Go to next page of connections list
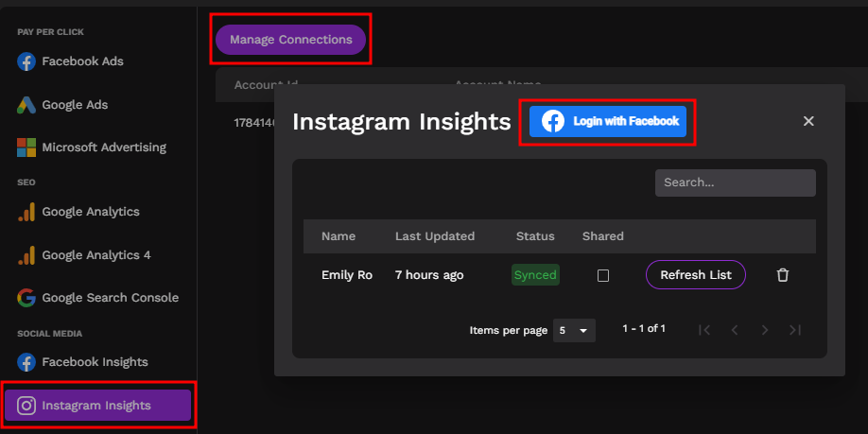This screenshot has height=434, width=868. 765,330
